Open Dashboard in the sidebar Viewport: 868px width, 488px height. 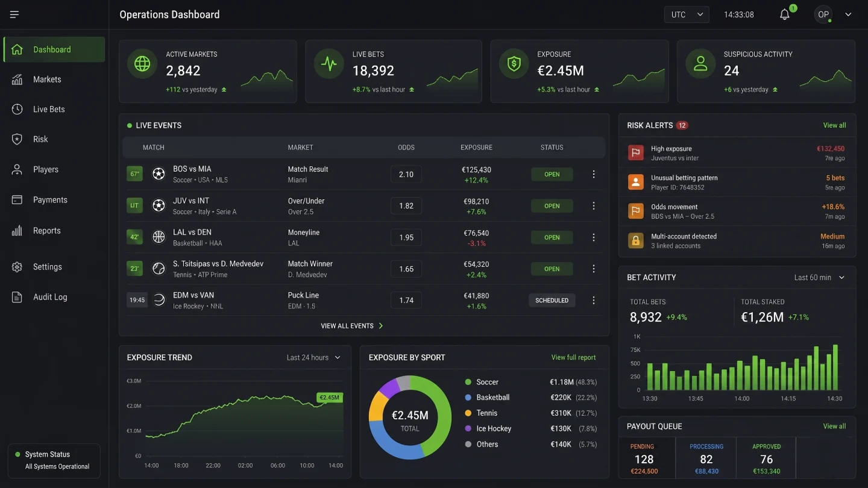pyautogui.click(x=54, y=49)
